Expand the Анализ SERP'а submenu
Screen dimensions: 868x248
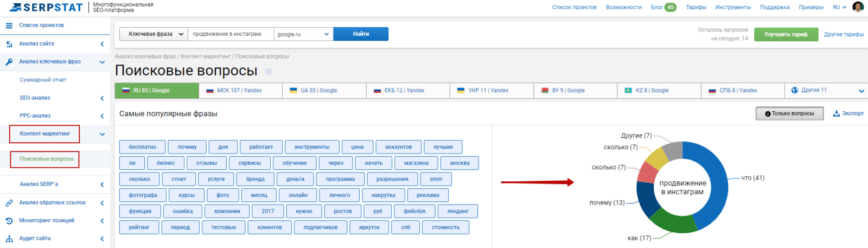click(102, 185)
